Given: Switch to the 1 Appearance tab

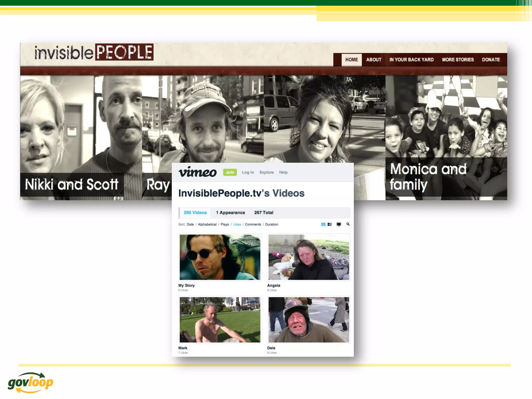Looking at the screenshot, I should pyautogui.click(x=230, y=212).
